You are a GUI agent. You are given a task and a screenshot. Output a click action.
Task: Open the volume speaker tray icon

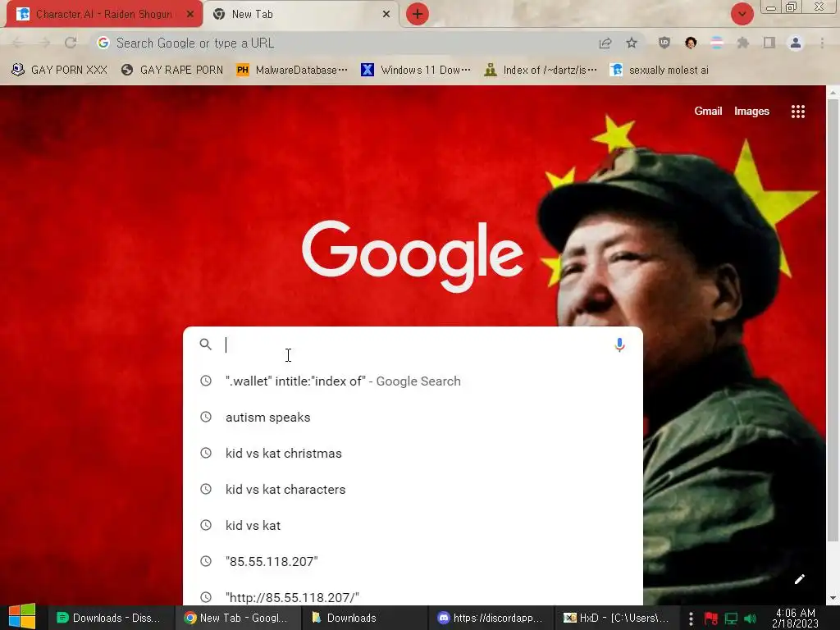[x=751, y=619]
